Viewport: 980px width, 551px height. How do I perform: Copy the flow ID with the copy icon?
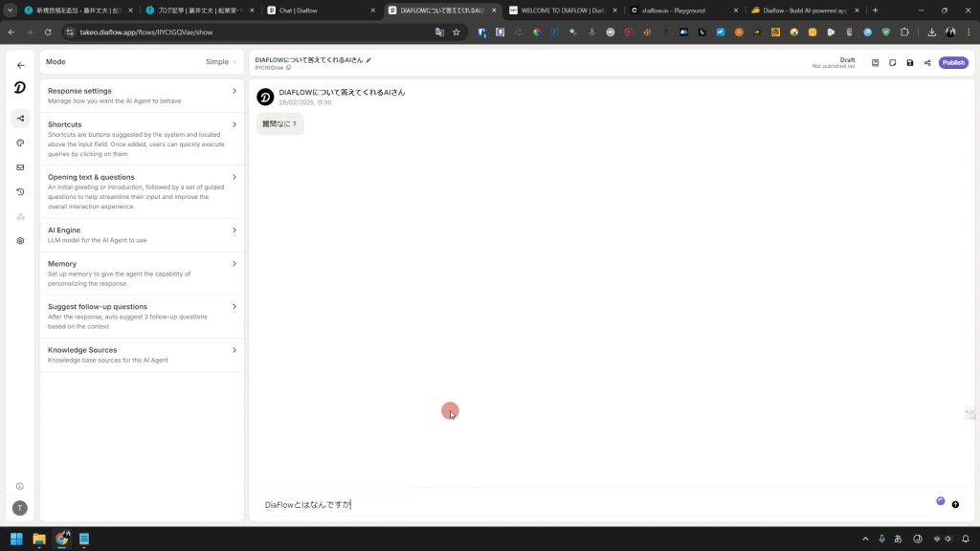tap(288, 68)
